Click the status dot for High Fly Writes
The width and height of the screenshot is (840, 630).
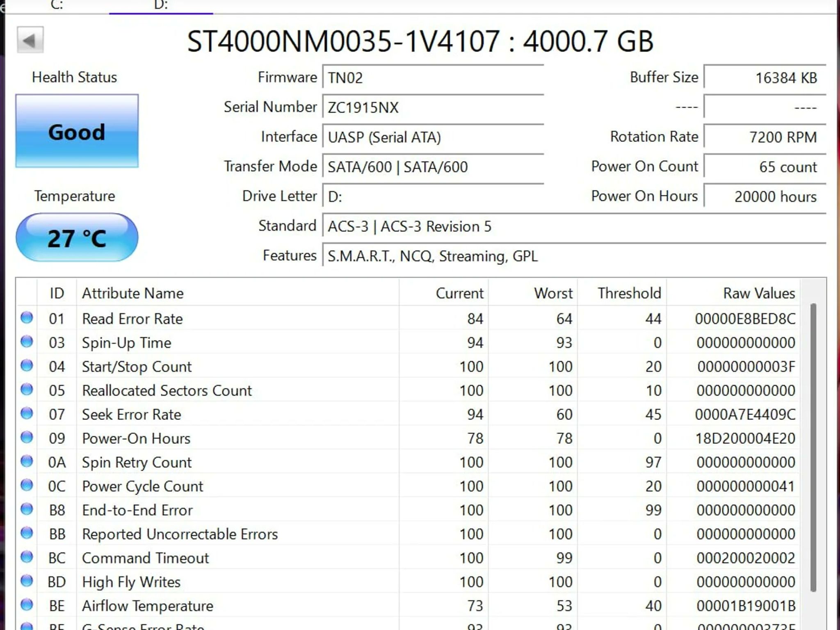pos(27,580)
